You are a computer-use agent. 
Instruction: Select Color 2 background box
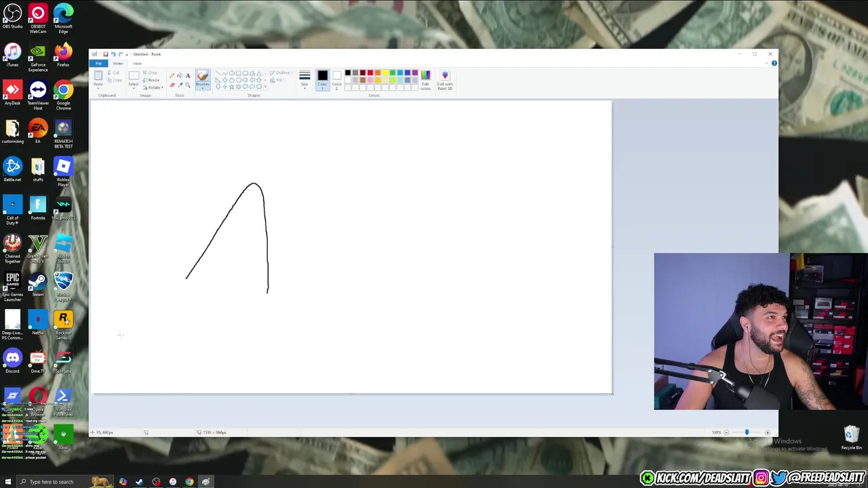point(337,79)
